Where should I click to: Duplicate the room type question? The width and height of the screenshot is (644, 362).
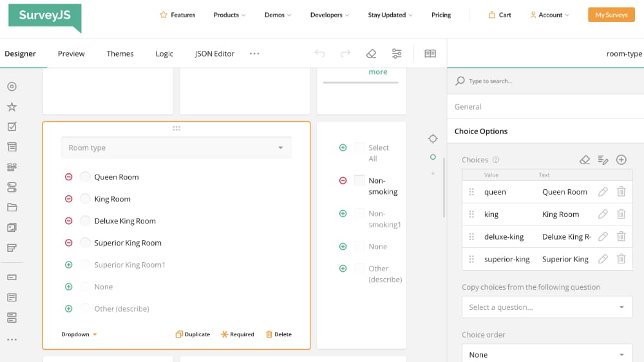pyautogui.click(x=193, y=334)
